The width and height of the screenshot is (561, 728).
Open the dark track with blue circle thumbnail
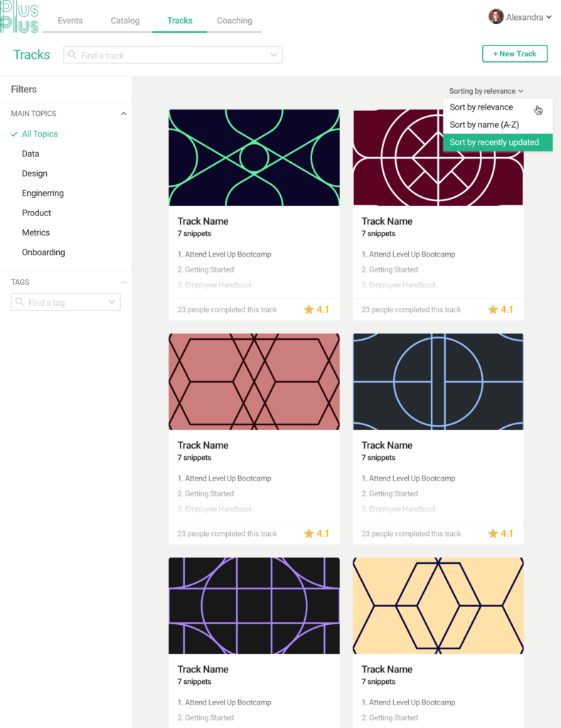439,382
